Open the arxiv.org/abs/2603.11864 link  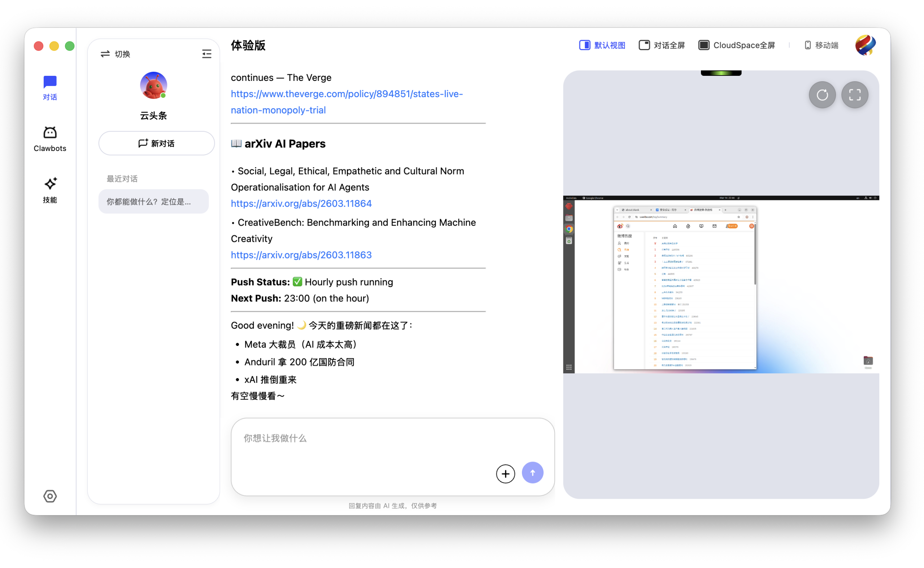pyautogui.click(x=301, y=203)
